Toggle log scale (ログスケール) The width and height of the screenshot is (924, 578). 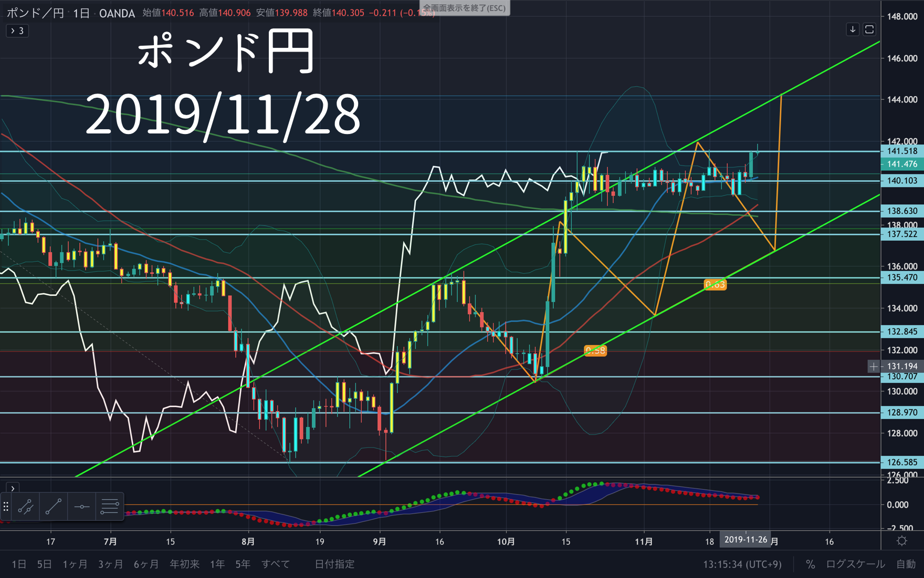[855, 564]
